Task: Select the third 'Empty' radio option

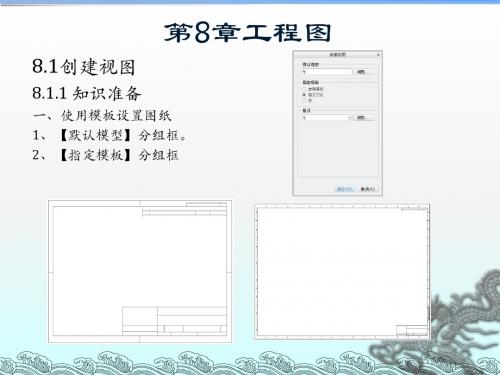Action: [304, 100]
